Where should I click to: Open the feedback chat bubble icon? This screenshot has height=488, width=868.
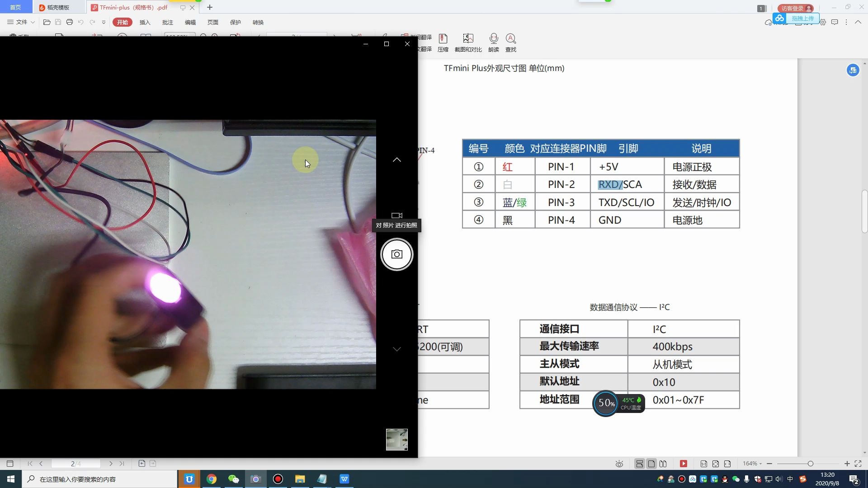pos(835,22)
